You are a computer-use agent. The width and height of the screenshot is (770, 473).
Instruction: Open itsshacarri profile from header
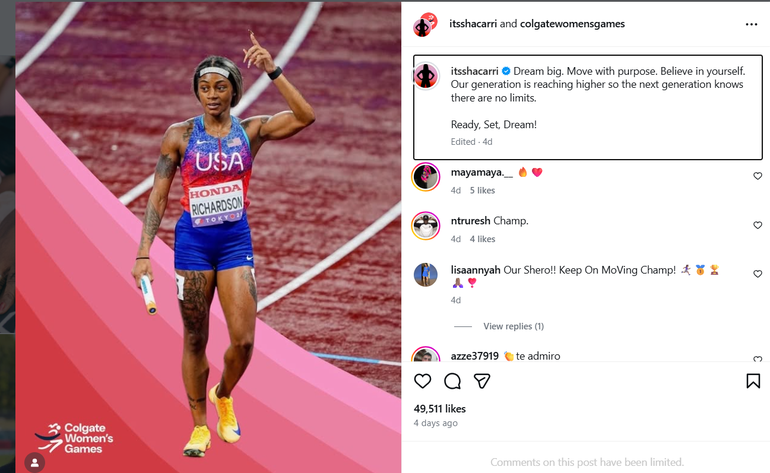473,24
